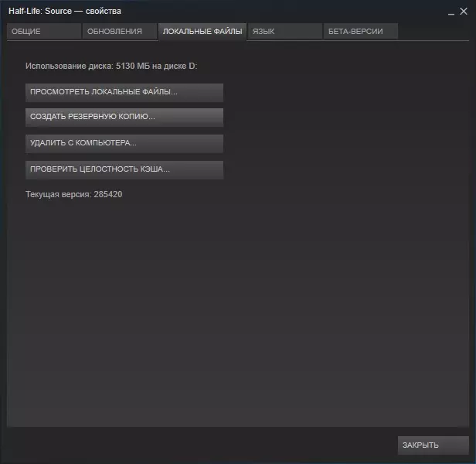Image resolution: width=476 pixels, height=464 pixels.
Task: Click the ЗАКРЫТЬ button
Action: click(433, 445)
